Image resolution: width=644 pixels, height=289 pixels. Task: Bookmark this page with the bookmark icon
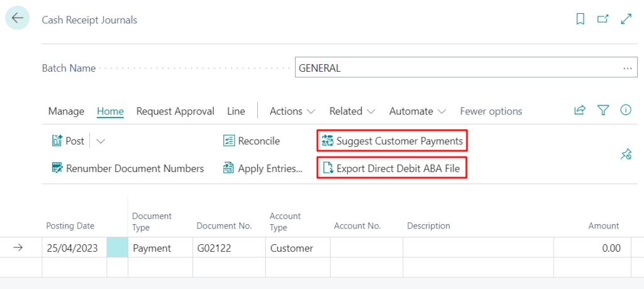580,19
